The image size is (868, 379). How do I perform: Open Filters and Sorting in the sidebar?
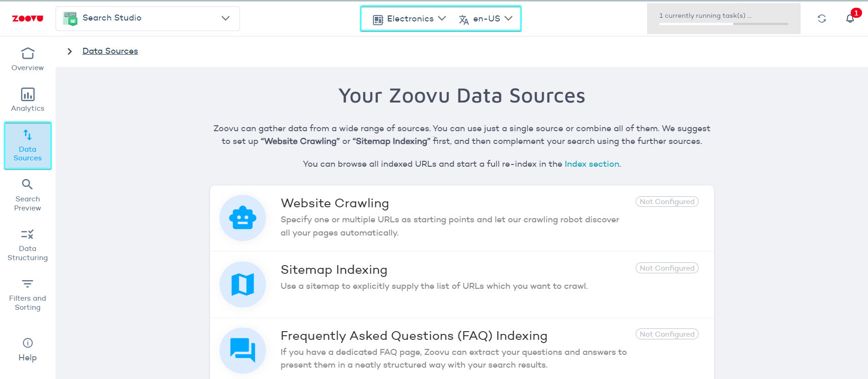coord(28,295)
